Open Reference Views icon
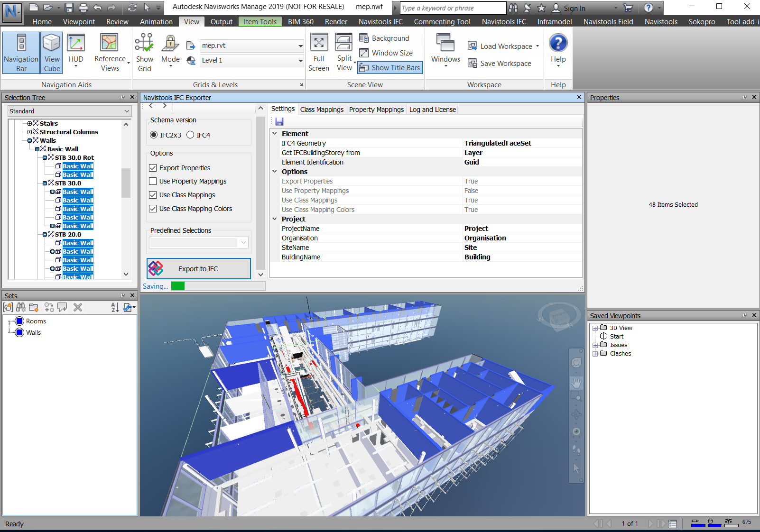 (110, 53)
